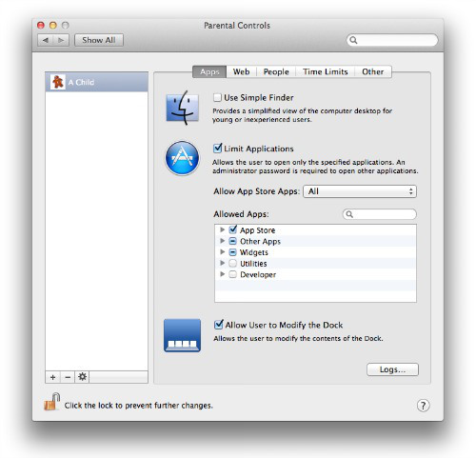The height and width of the screenshot is (458, 476).
Task: Go back with the left arrow button
Action: [x=46, y=40]
